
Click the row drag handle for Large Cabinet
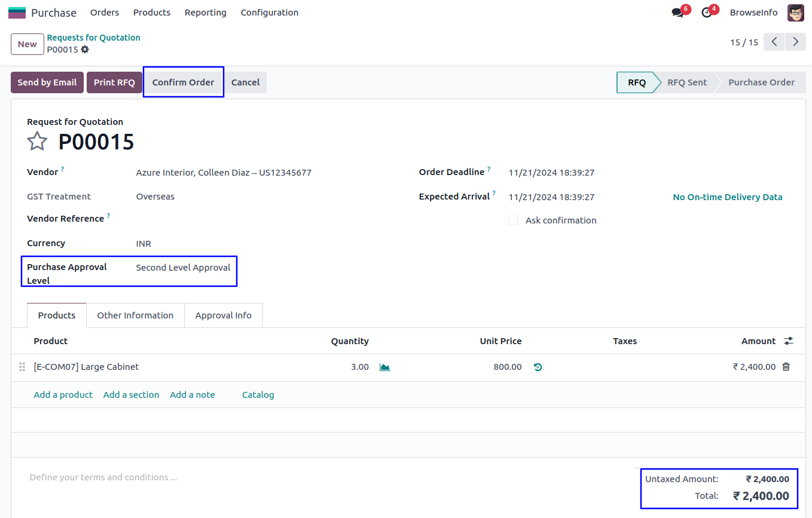(x=22, y=367)
